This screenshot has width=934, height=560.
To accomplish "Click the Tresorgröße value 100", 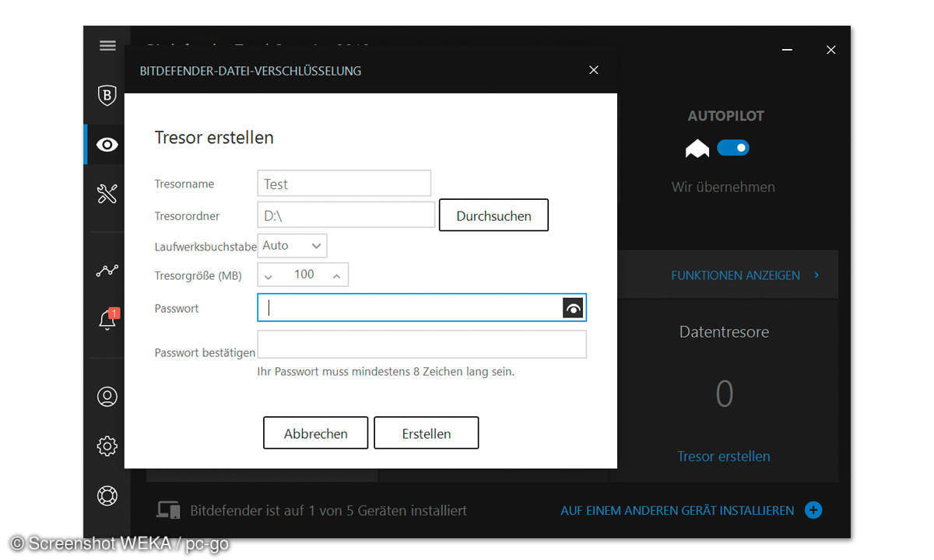I will pyautogui.click(x=304, y=275).
